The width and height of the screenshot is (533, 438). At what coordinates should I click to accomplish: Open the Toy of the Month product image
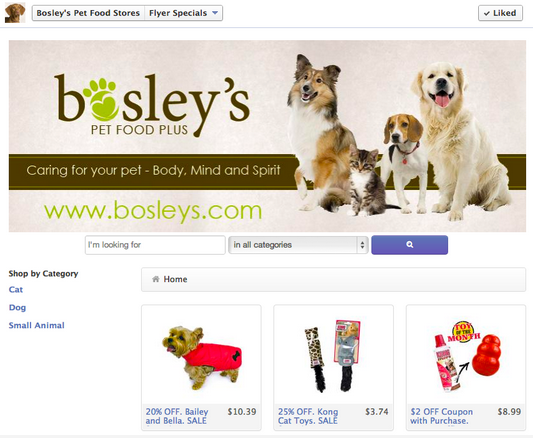click(468, 356)
